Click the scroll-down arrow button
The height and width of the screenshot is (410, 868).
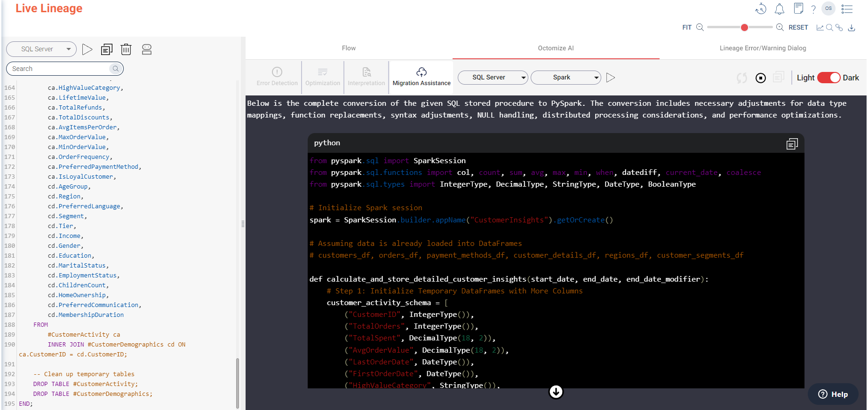[x=556, y=392]
